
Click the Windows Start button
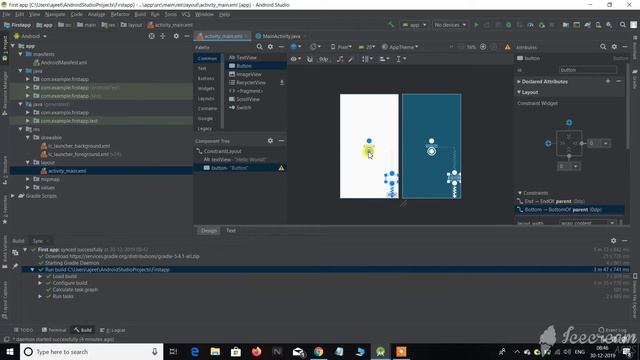pos(10,351)
